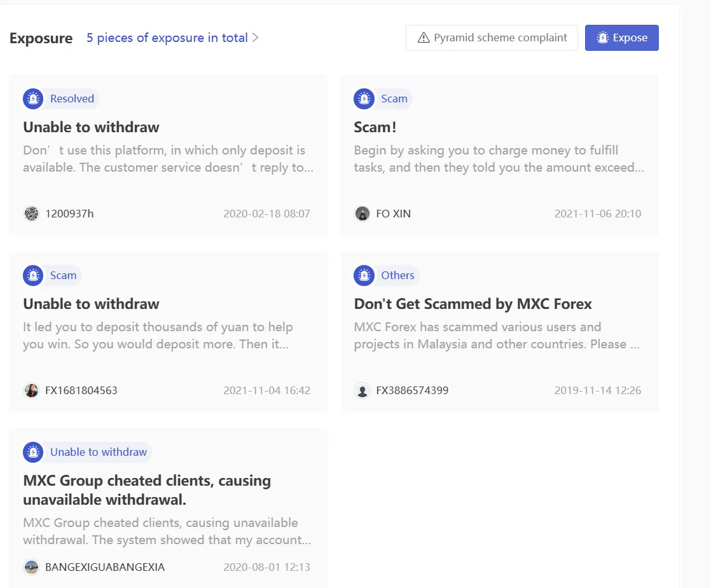Click the Scam tag on FX1681804563's card
This screenshot has width=711, height=588.
click(x=63, y=275)
